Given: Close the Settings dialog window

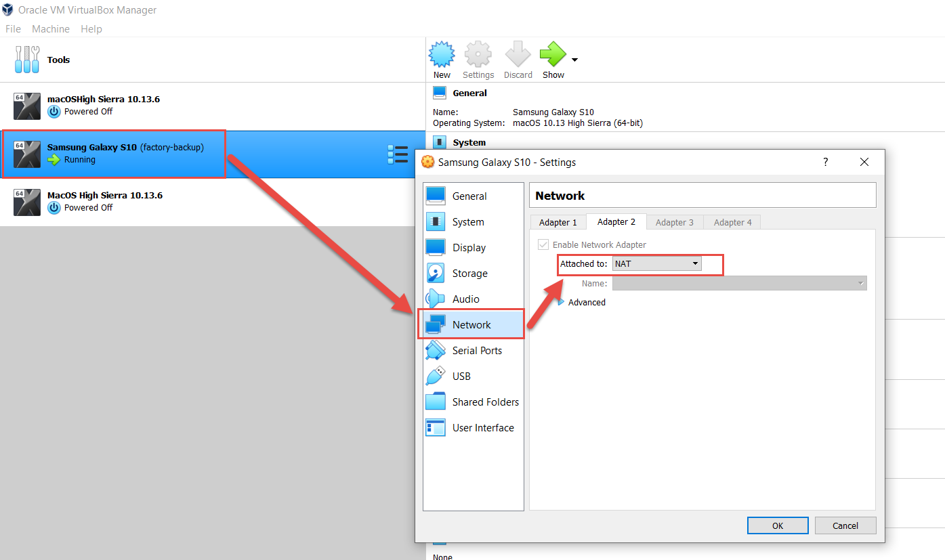Looking at the screenshot, I should tap(864, 162).
